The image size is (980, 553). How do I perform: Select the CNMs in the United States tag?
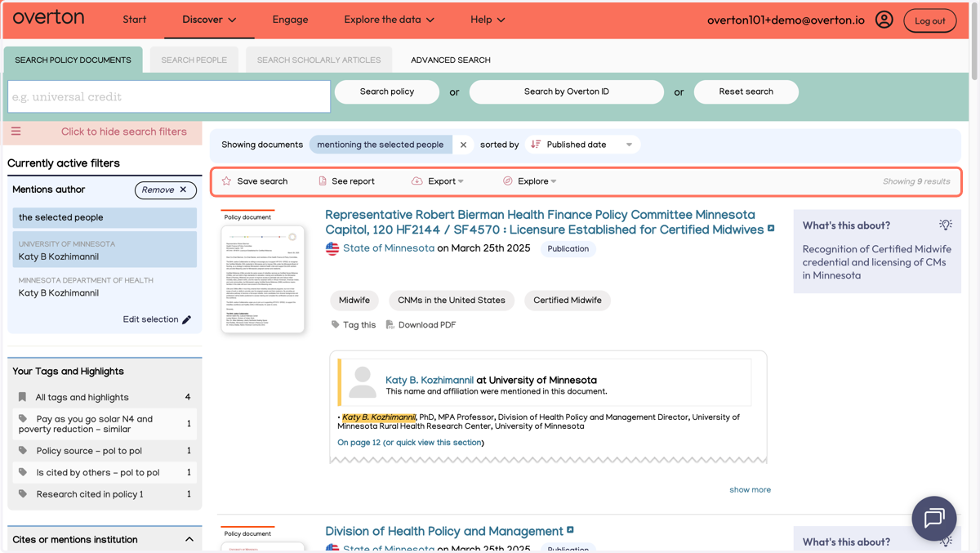click(452, 300)
